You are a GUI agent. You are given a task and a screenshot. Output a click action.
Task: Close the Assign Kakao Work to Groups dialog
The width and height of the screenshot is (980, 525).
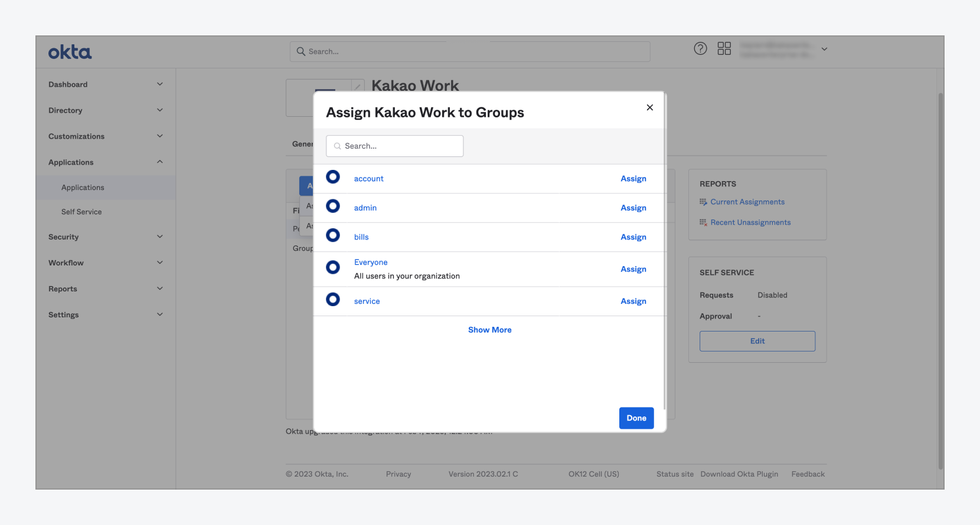(650, 107)
